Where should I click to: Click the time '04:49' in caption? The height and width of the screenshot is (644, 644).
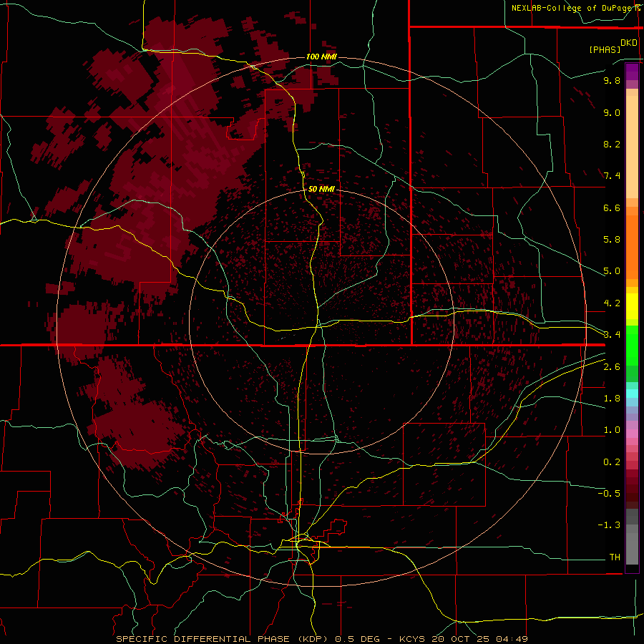pos(512,639)
